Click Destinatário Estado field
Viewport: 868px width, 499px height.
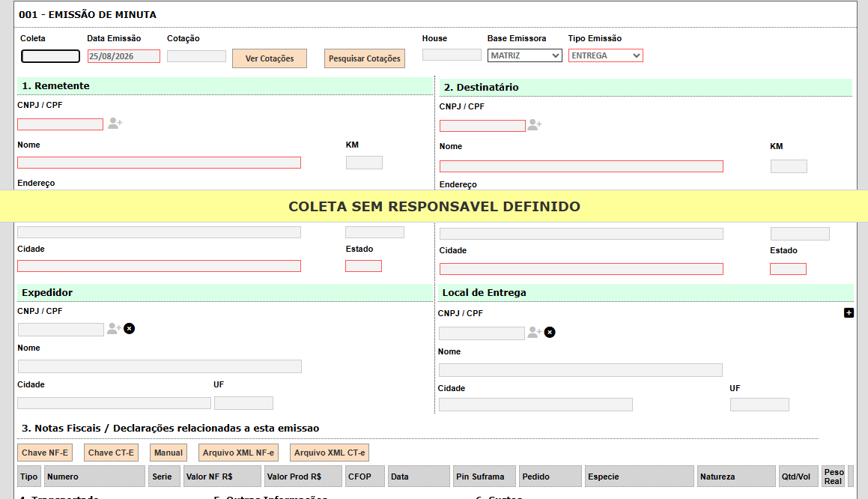coord(789,269)
